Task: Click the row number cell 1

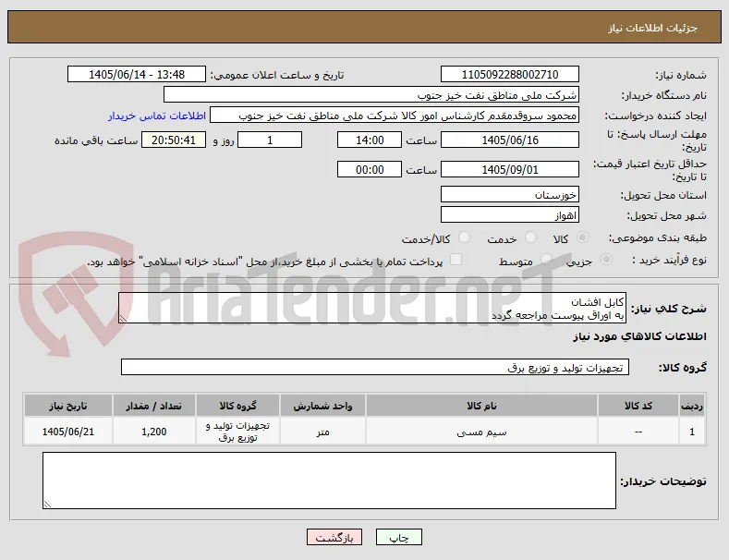Action: coord(692,432)
